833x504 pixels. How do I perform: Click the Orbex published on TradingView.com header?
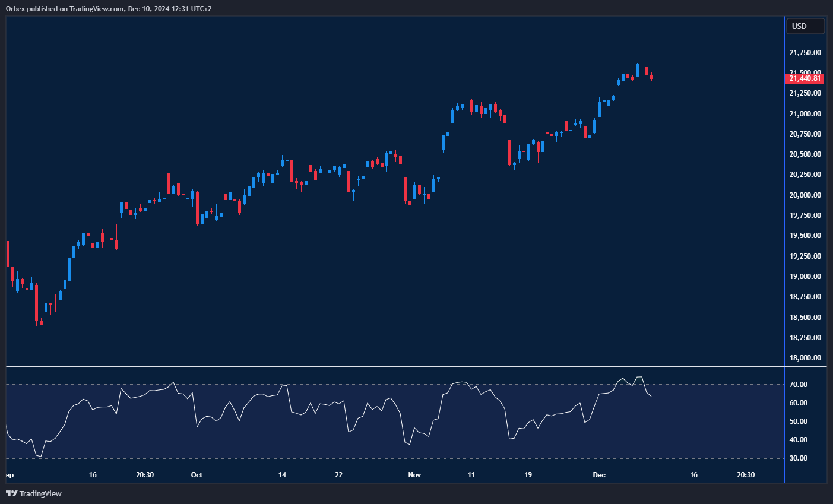109,8
